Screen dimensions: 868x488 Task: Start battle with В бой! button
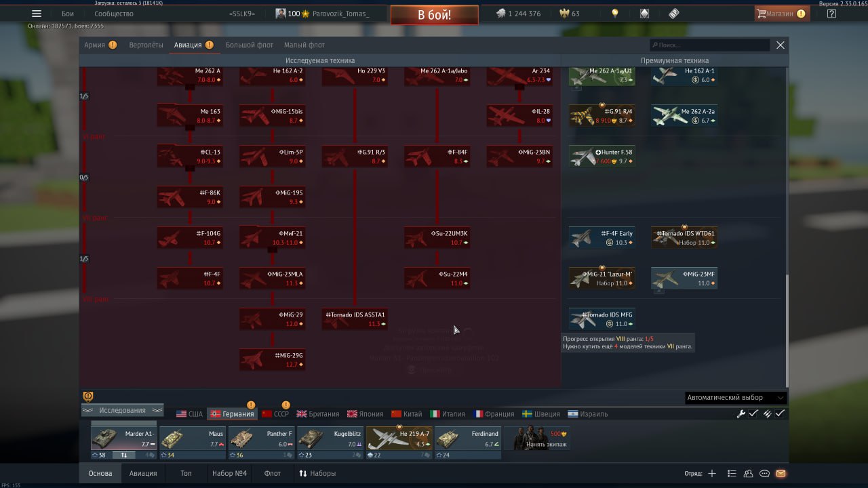click(434, 14)
